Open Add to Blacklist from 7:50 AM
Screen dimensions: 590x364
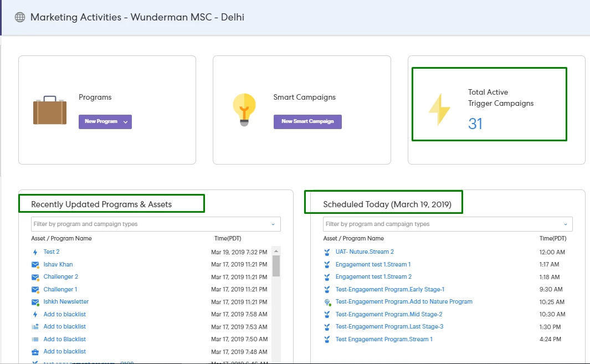pos(64,339)
